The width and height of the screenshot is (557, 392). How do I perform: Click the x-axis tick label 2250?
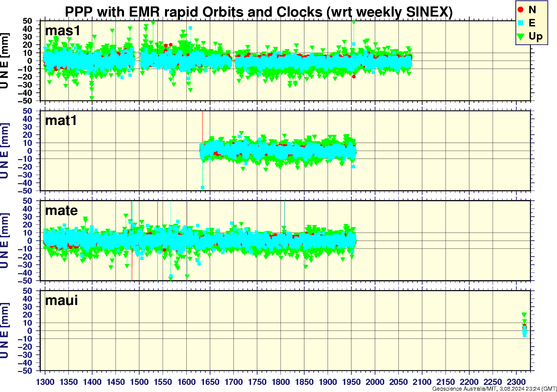[493, 382]
